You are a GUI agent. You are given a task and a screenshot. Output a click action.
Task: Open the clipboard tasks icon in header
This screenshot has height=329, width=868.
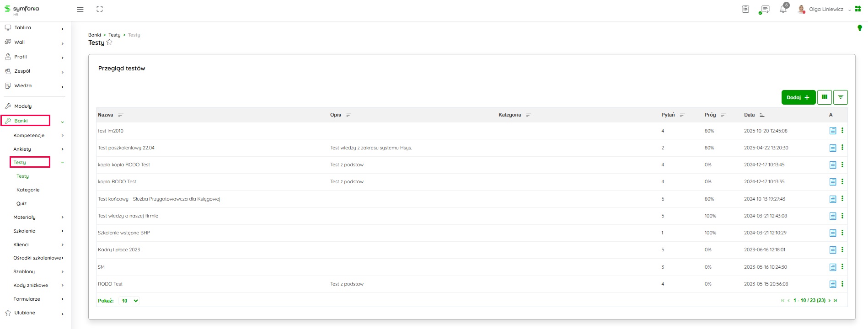(x=745, y=9)
